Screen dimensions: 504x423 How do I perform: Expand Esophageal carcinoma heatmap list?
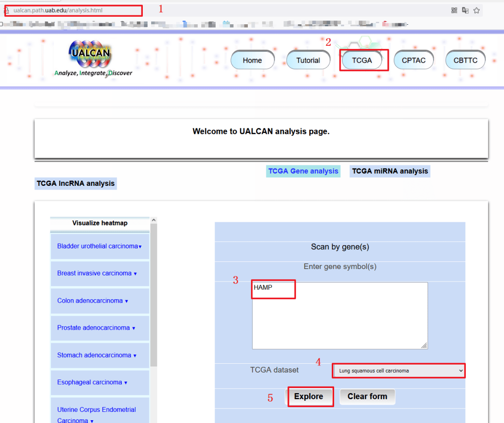100,382
